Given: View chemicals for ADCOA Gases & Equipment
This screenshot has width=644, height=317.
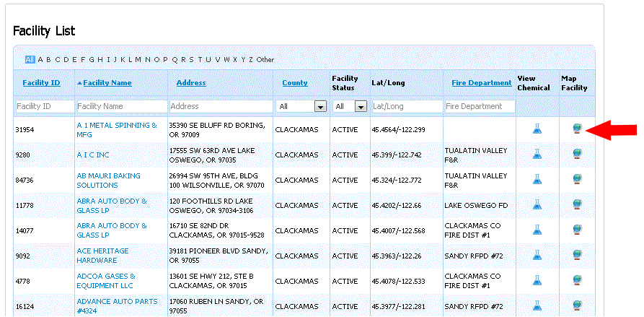Looking at the screenshot, I should 537,280.
